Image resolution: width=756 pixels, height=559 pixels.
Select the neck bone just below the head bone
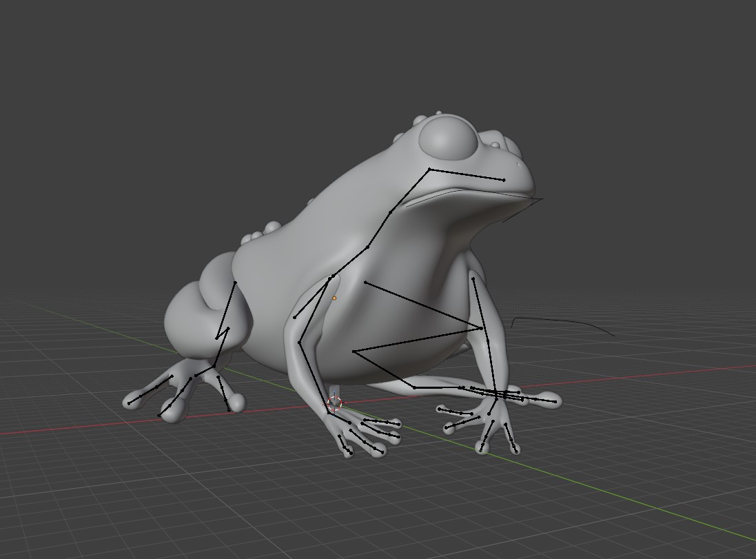[409, 191]
